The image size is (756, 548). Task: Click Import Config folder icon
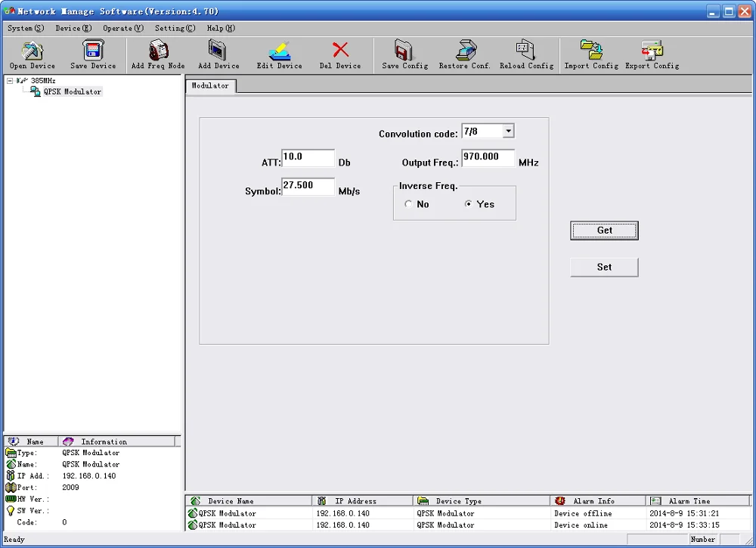(591, 50)
